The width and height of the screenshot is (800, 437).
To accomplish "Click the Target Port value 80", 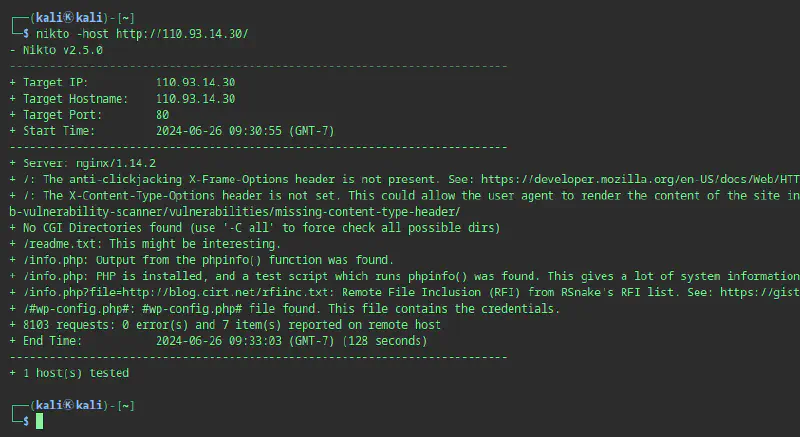I will [x=162, y=115].
